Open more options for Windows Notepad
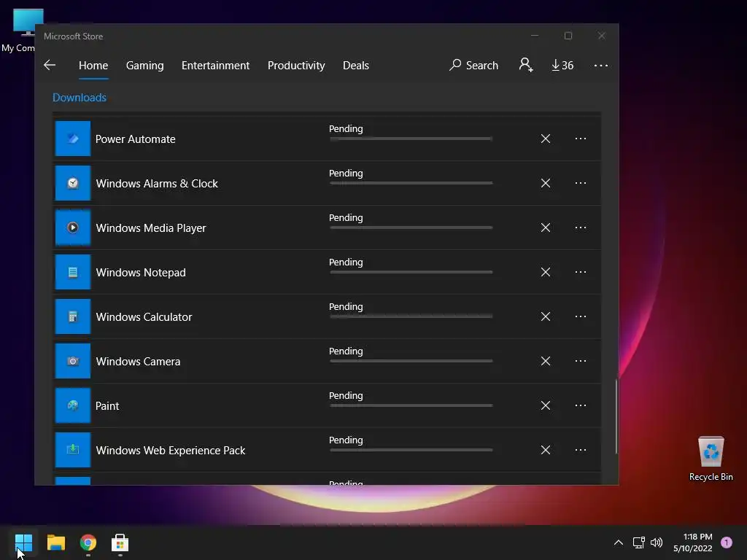This screenshot has width=747, height=560. pos(580,272)
